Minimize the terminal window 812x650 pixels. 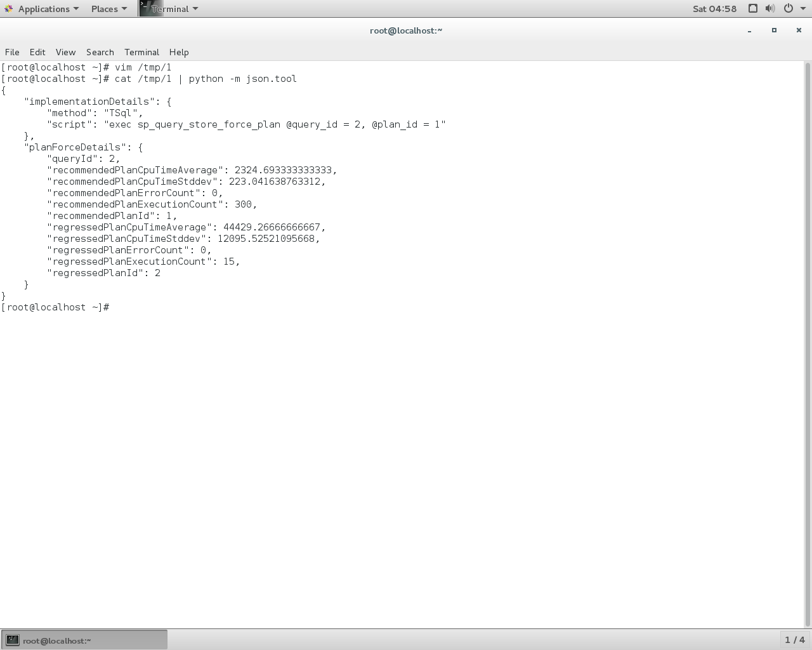pos(749,30)
